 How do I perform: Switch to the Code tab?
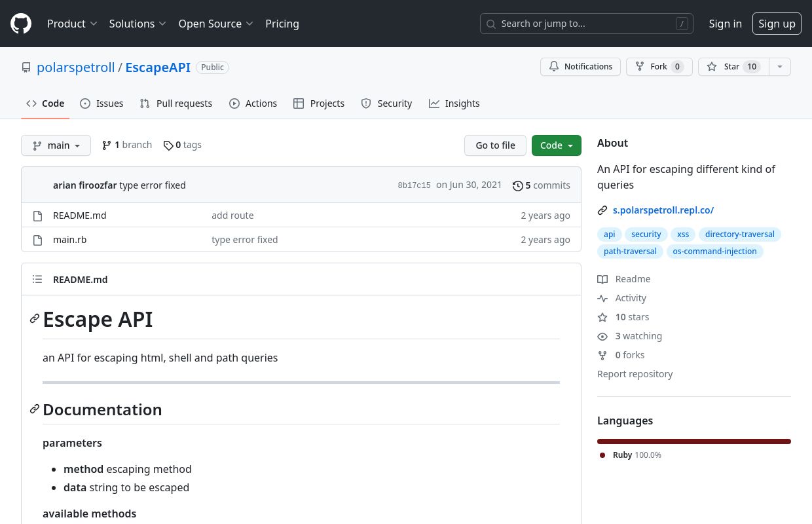(x=45, y=103)
